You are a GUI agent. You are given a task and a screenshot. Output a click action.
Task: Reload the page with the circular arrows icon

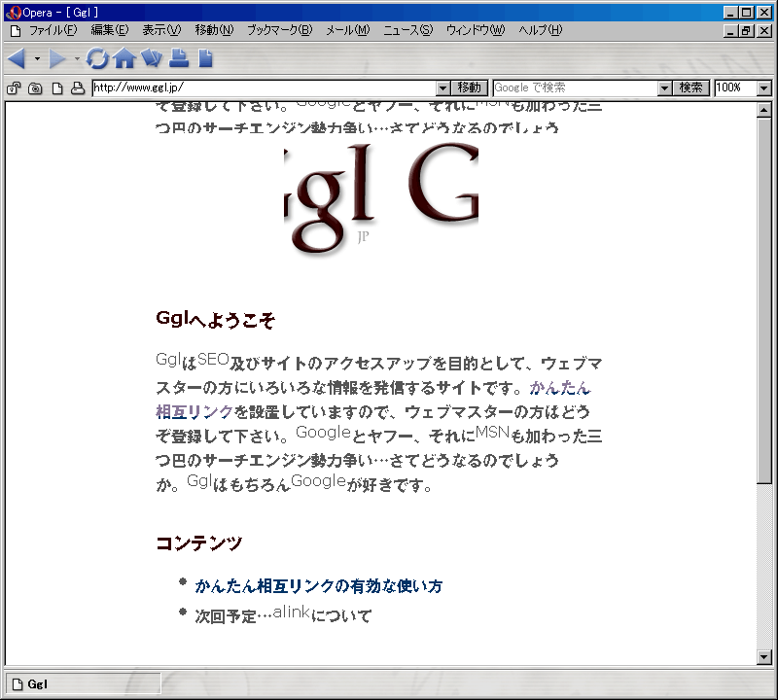[x=97, y=58]
